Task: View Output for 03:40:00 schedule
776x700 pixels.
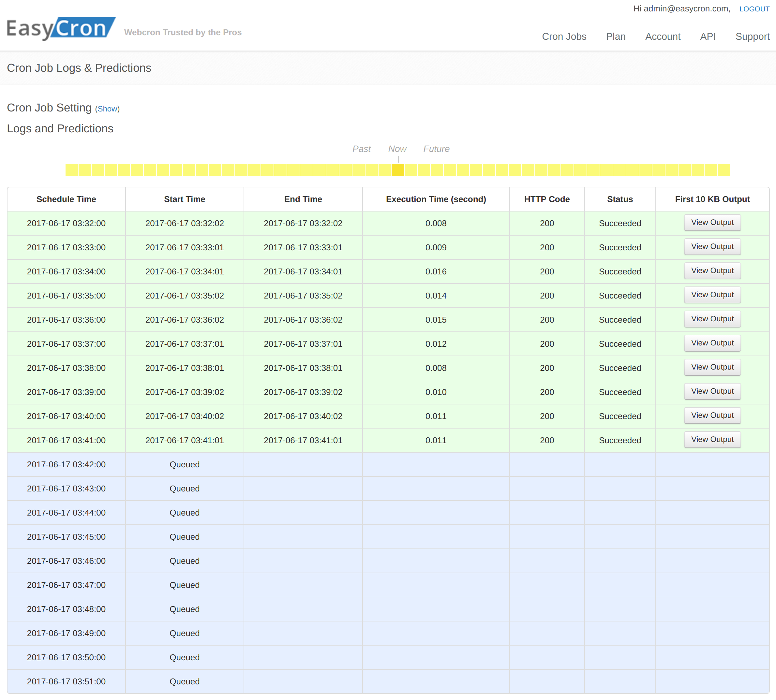Action: 712,416
